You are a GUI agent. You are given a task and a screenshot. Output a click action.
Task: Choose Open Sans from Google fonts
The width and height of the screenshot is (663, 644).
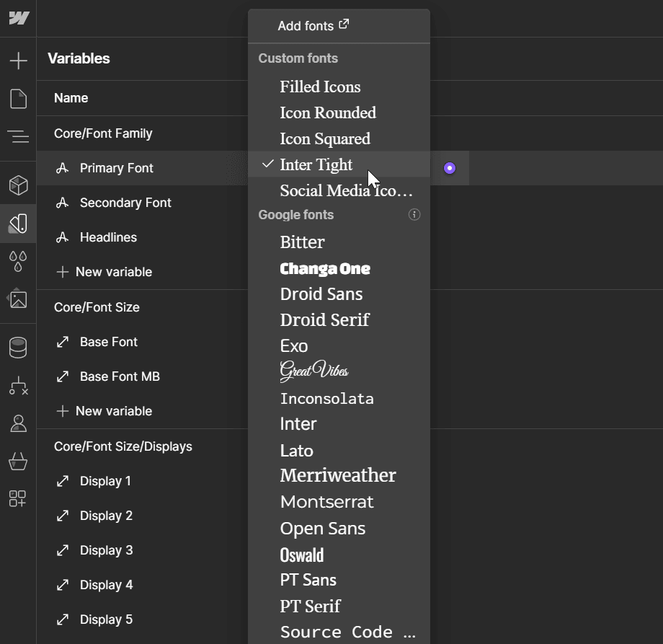(323, 528)
